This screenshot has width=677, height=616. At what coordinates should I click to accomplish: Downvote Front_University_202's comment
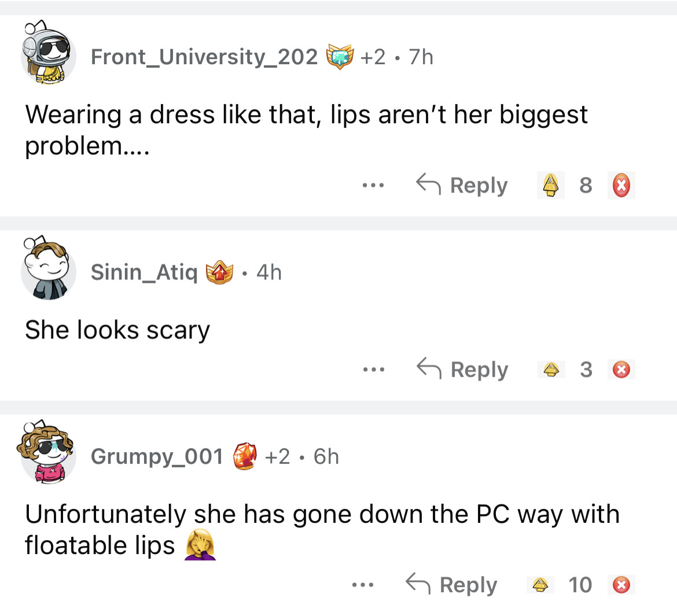621,186
